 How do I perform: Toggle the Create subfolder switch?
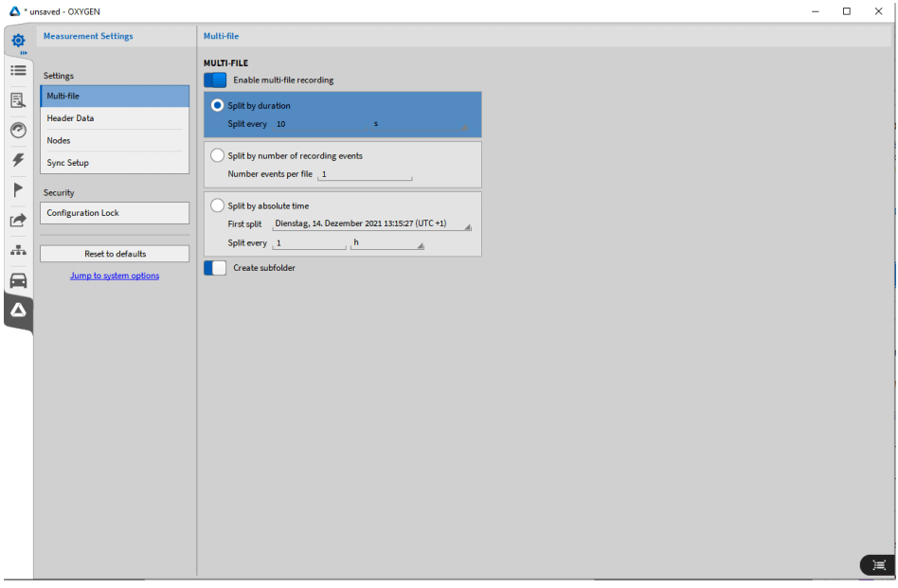coord(215,268)
